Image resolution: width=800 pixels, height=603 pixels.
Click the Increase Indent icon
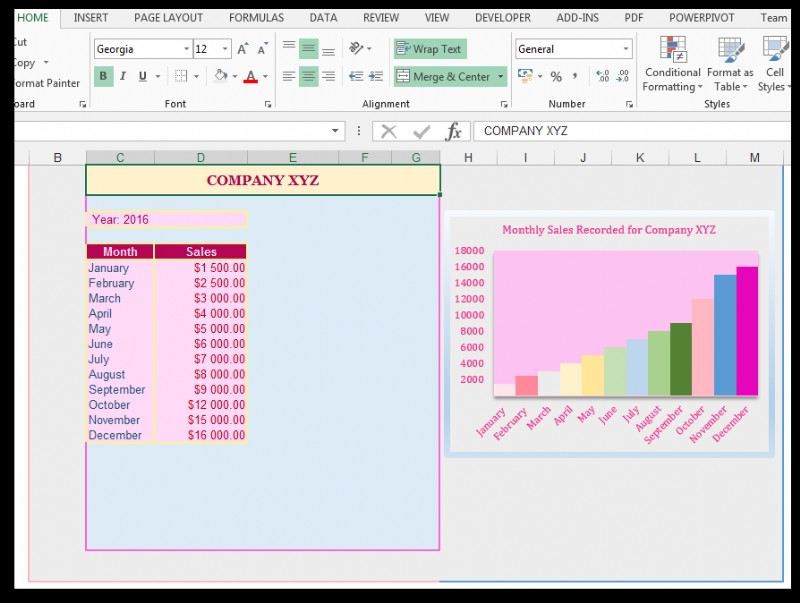point(376,77)
